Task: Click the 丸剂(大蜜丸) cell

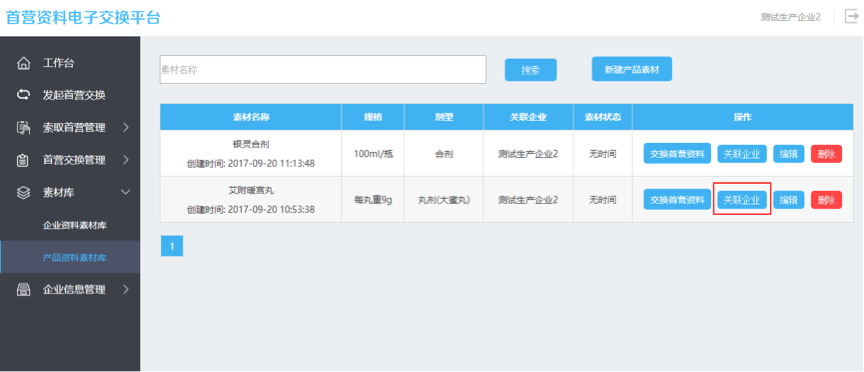Action: click(444, 200)
